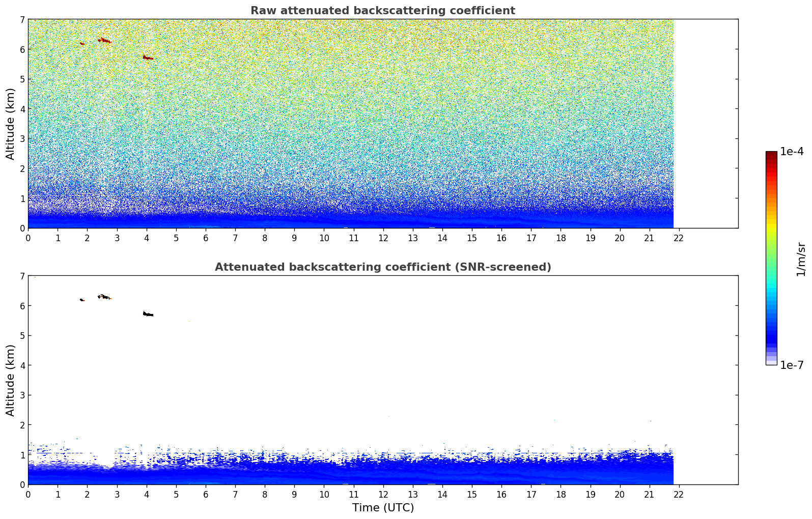This screenshot has height=519, width=812.
Task: Click the "7" altitude tick on the top plot
Action: [x=22, y=20]
